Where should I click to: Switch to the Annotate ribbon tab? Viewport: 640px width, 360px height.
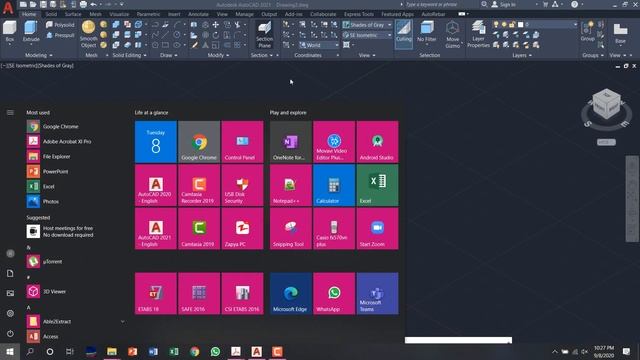coord(198,14)
